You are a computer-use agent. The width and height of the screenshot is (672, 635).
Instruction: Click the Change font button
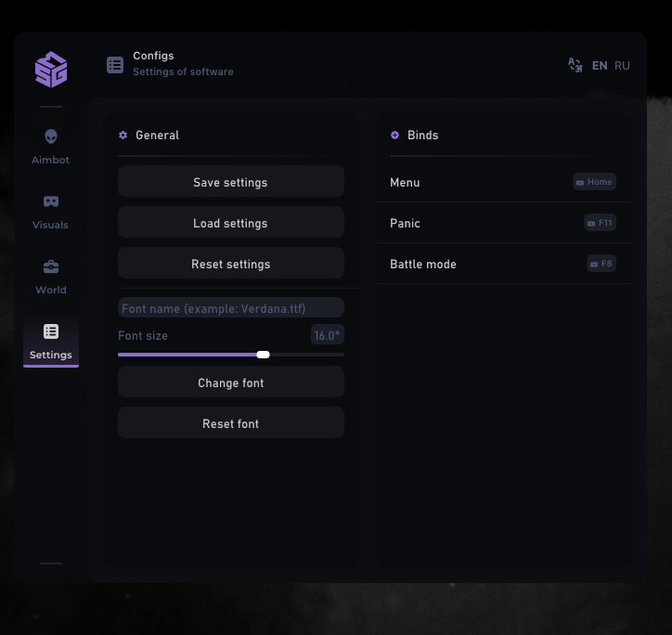click(x=231, y=382)
